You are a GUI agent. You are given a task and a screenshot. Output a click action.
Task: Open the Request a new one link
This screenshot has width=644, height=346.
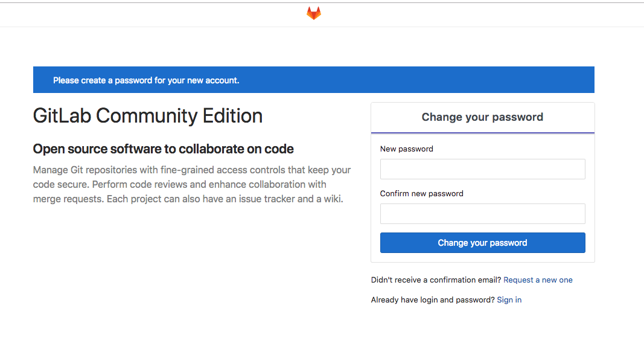(538, 280)
